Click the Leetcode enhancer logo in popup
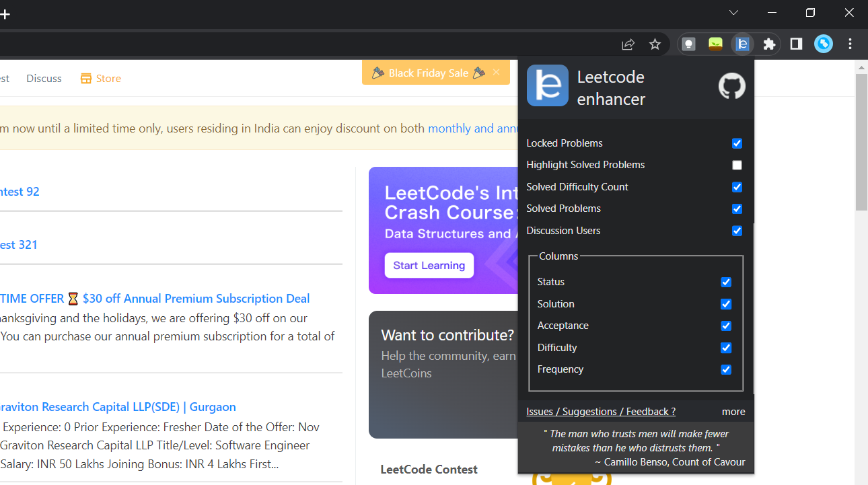Viewport: 868px width, 485px height. (x=548, y=85)
